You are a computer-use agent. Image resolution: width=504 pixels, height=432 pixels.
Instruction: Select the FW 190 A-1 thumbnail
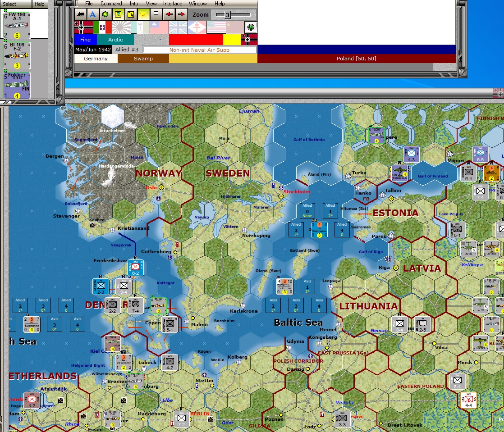pos(17,25)
